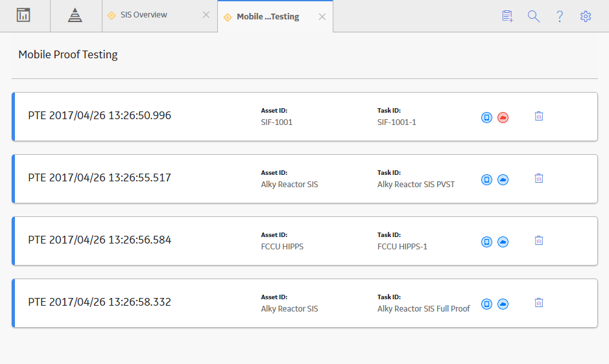Click the SIF-1001-1 task ID value

click(396, 122)
